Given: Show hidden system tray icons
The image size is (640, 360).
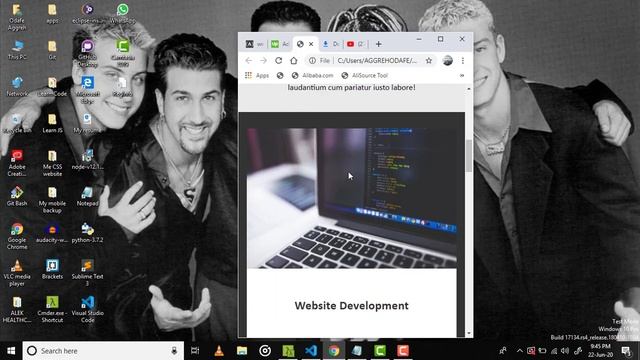Looking at the screenshot, I should pyautogui.click(x=519, y=351).
